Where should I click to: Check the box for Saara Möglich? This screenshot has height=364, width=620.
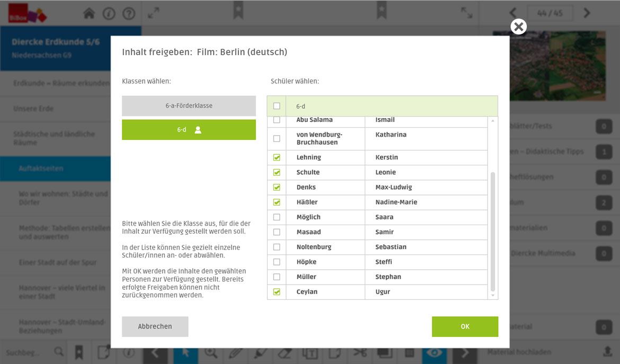pyautogui.click(x=277, y=217)
